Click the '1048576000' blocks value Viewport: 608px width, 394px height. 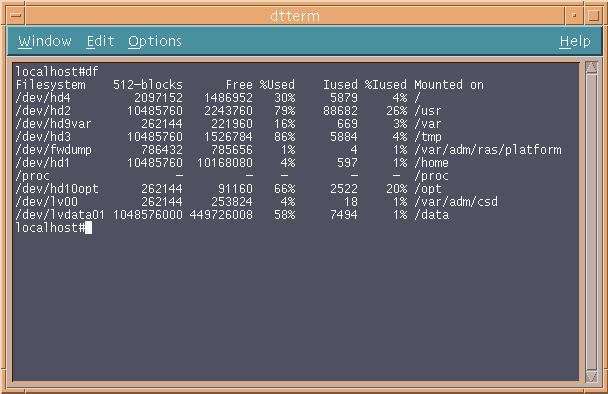tap(148, 215)
